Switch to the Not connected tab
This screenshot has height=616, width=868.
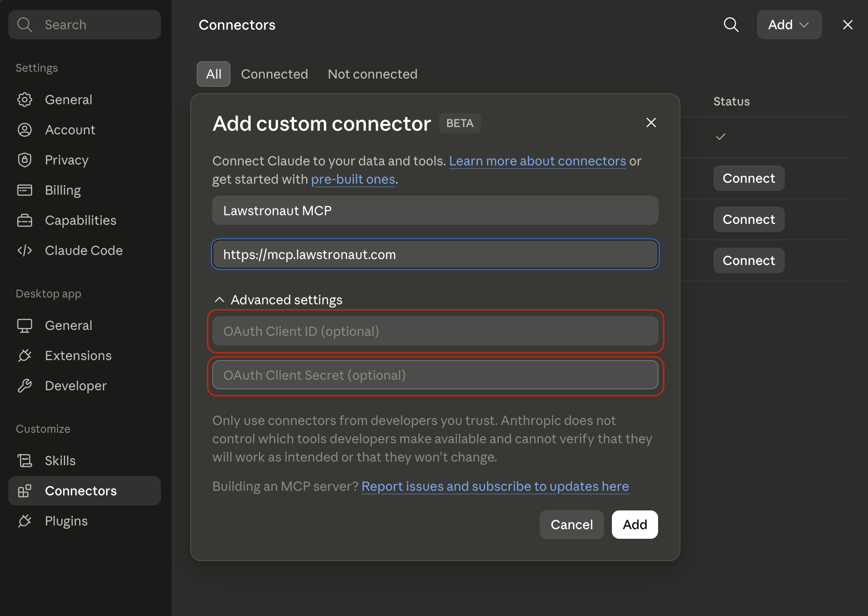coord(373,74)
